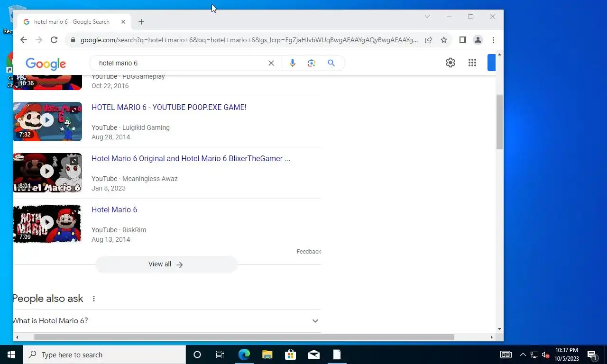607x364 pixels.
Task: Open the browser side panel
Action: tap(463, 40)
